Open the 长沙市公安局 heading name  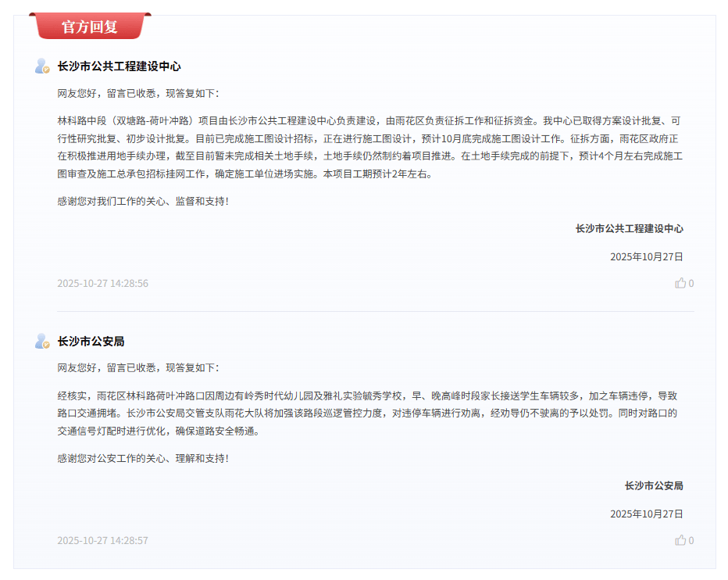(x=91, y=342)
